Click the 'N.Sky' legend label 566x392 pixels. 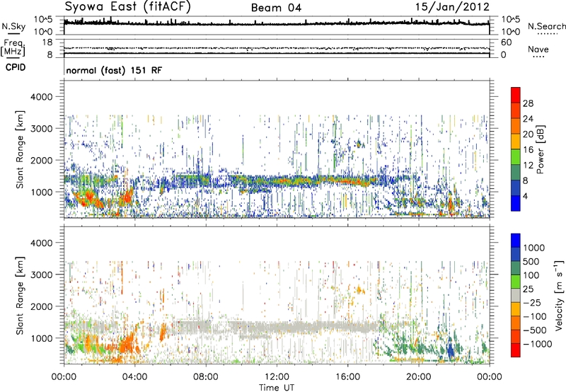[13, 26]
